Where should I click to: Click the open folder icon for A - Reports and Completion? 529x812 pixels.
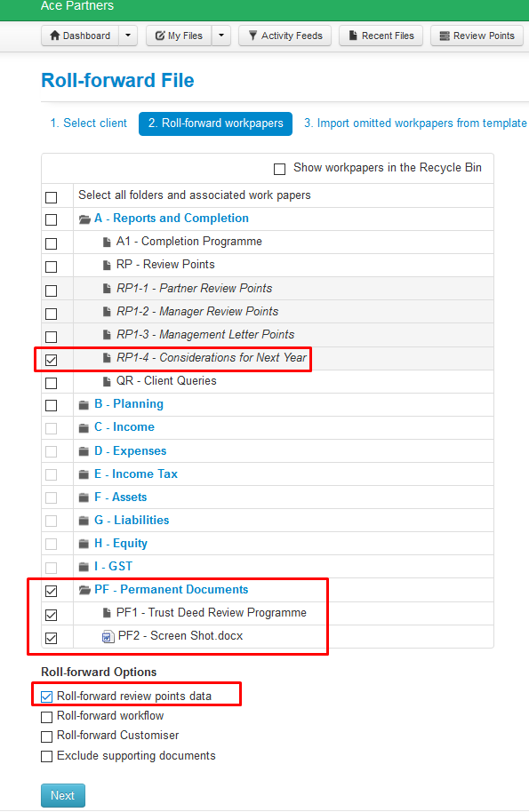tap(84, 219)
